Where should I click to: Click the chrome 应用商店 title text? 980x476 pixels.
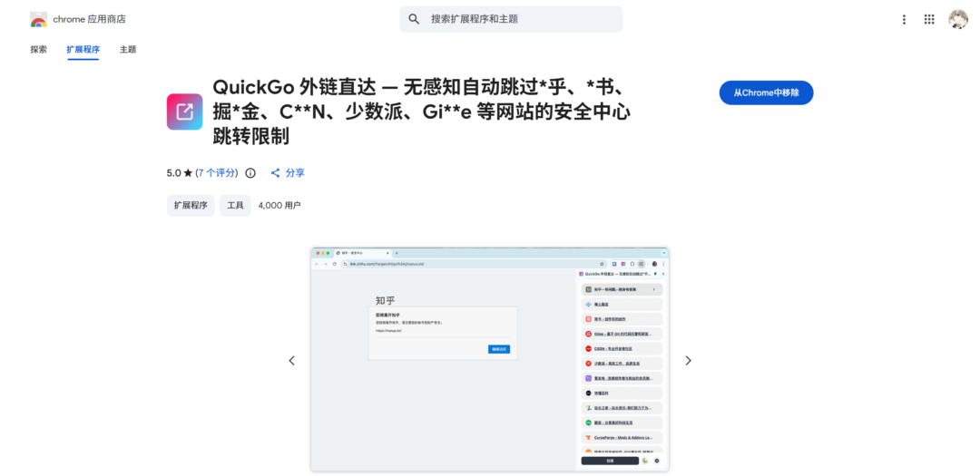(x=89, y=19)
